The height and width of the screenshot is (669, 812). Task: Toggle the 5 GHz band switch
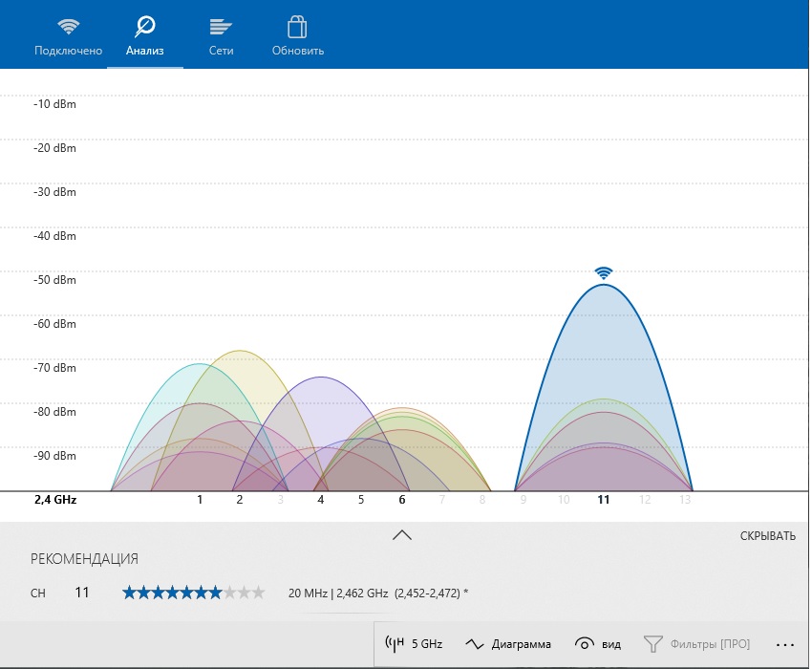coord(414,644)
